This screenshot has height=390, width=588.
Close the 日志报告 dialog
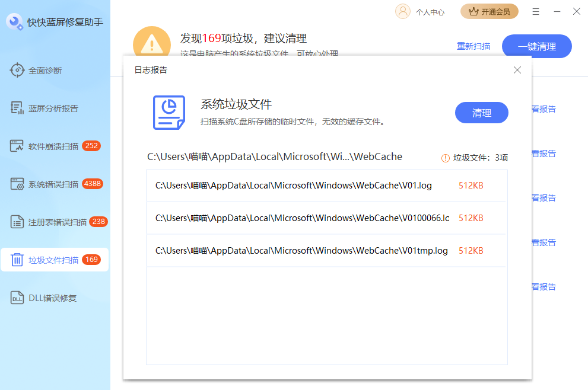pyautogui.click(x=517, y=70)
